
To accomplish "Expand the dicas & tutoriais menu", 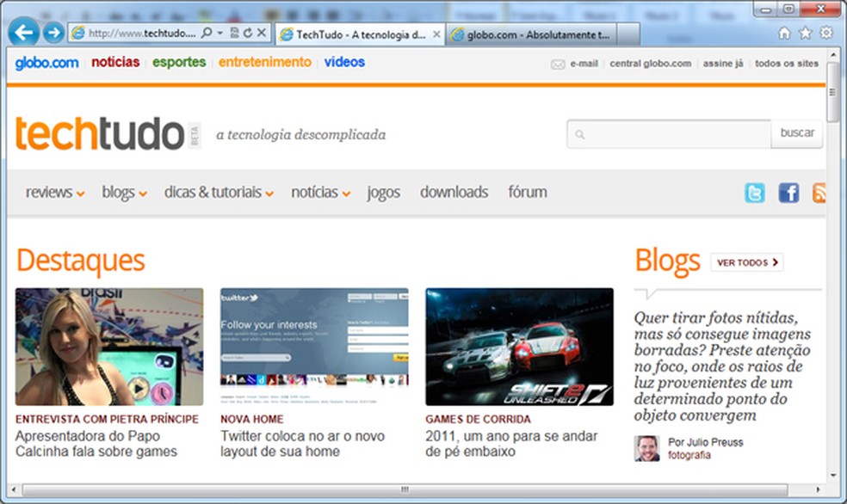I will (219, 192).
